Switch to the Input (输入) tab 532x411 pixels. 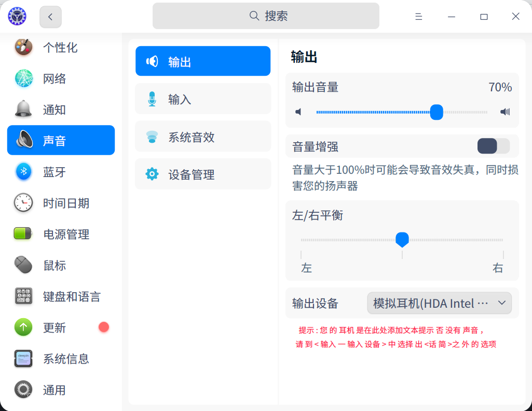click(x=203, y=99)
